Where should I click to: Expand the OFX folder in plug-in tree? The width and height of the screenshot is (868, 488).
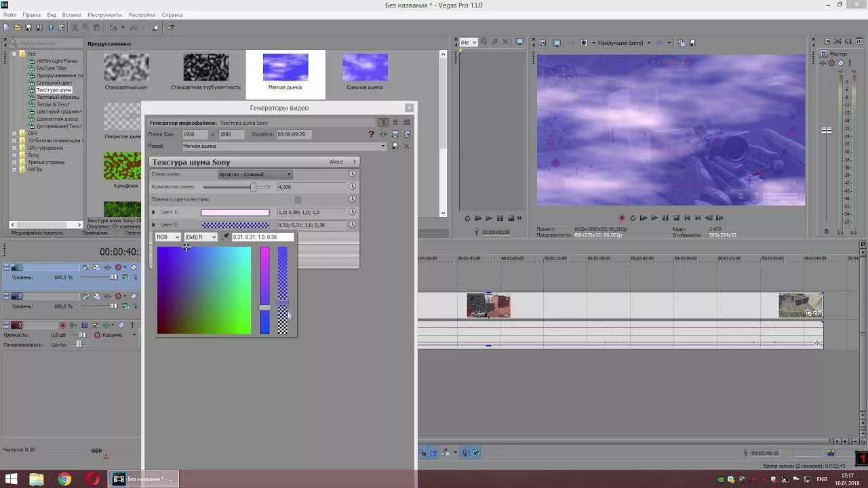point(14,134)
